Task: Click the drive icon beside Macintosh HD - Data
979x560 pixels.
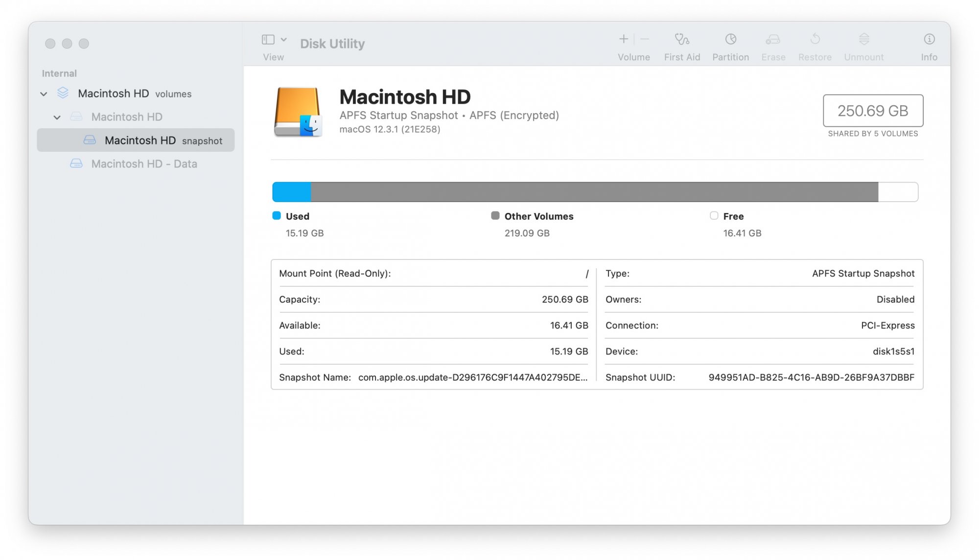Action: pos(76,163)
